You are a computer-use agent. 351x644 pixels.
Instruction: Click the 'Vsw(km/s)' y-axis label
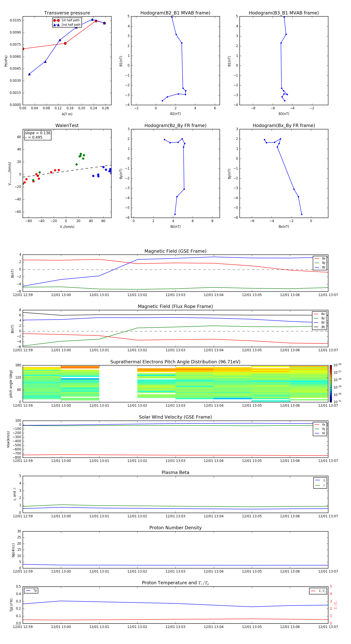click(8, 439)
